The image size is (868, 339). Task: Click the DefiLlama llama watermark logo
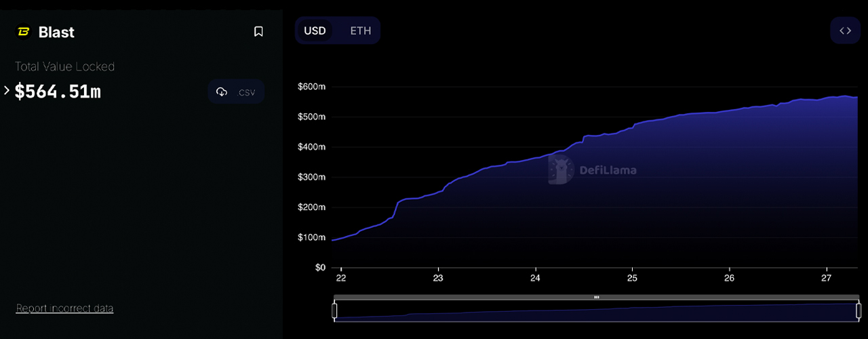[561, 170]
